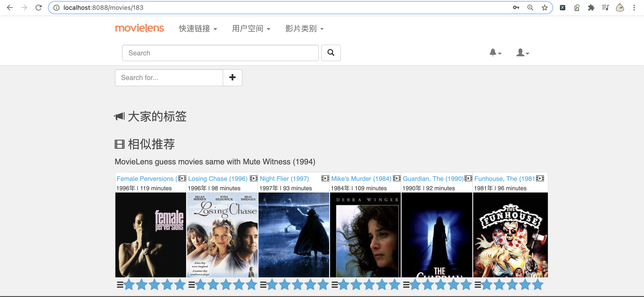Open the Chrome three-dot menu
Viewport: 644px width, 297px height.
(x=634, y=8)
